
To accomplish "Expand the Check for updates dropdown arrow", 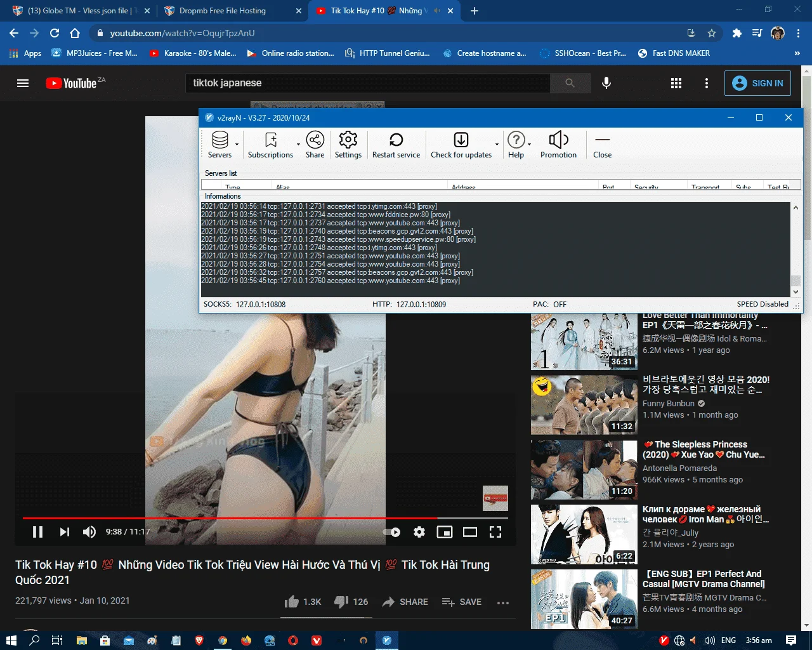I will pyautogui.click(x=497, y=145).
